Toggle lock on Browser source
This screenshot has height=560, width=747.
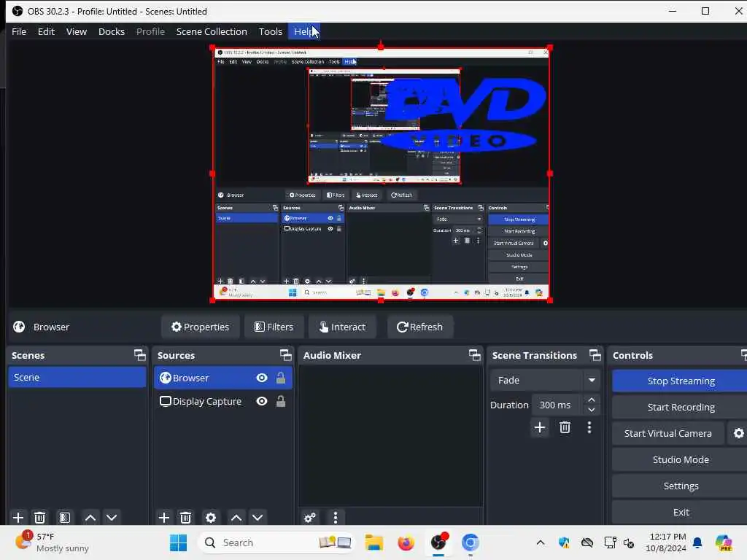click(x=281, y=378)
